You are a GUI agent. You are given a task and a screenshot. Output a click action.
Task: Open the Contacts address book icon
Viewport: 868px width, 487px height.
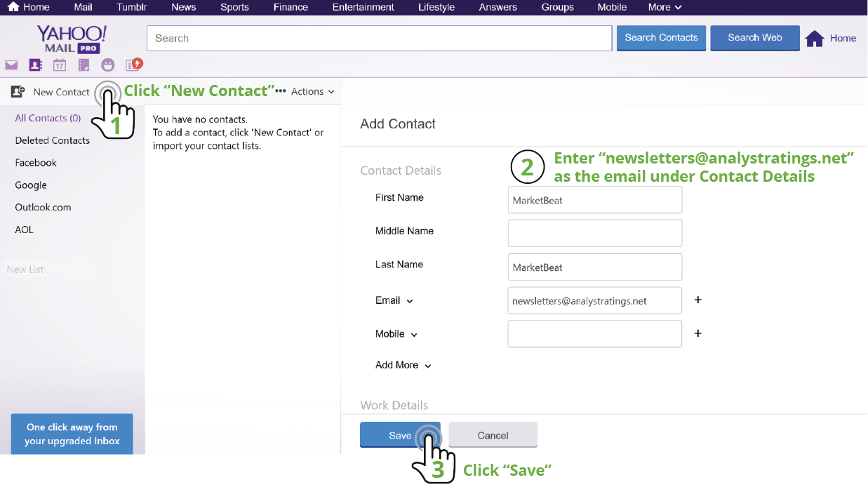click(x=35, y=65)
